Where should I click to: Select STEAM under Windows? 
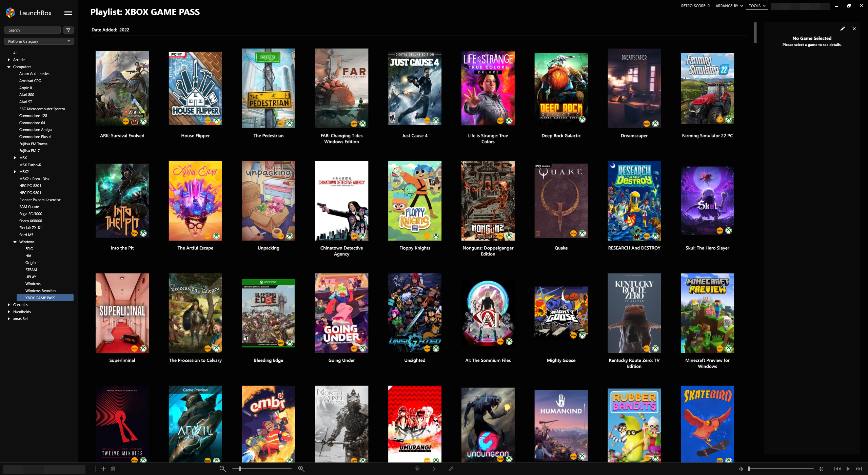coord(31,270)
